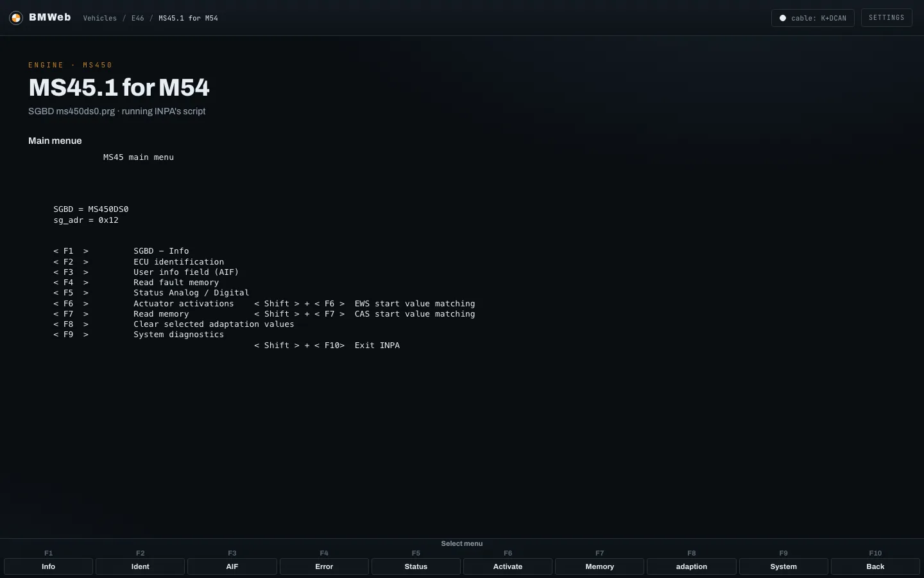Screen dimensions: 924x578
Task: Click the SGBD ms450ds0.prg subtitle text
Action: [117, 111]
